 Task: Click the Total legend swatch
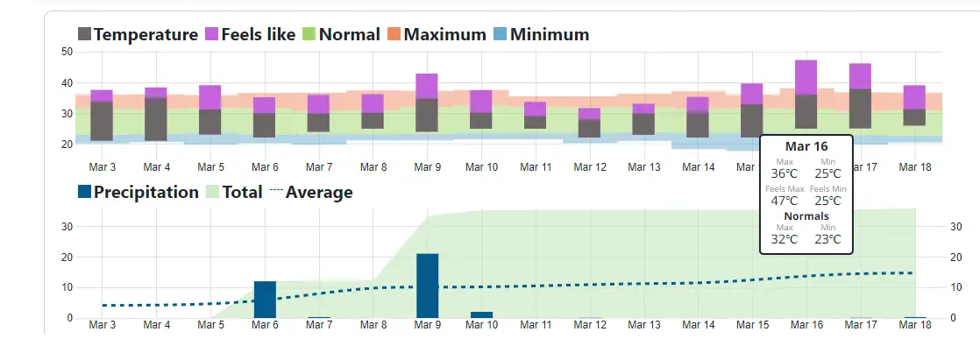click(213, 193)
